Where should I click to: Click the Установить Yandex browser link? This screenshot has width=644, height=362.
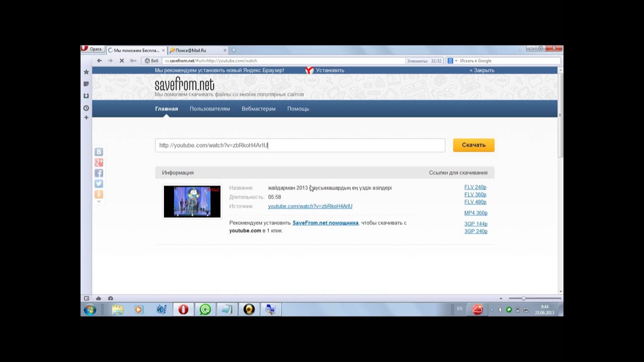pos(330,70)
